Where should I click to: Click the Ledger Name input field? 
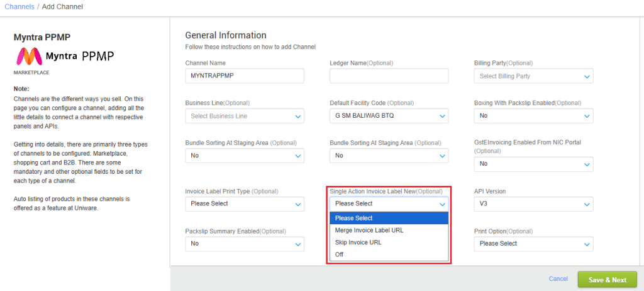coord(389,76)
